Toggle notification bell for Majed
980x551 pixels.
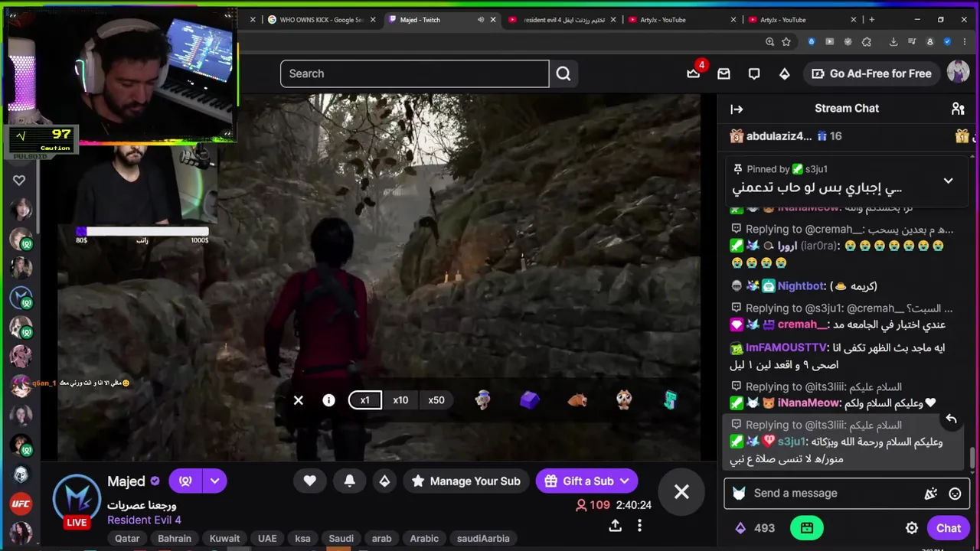tap(349, 481)
